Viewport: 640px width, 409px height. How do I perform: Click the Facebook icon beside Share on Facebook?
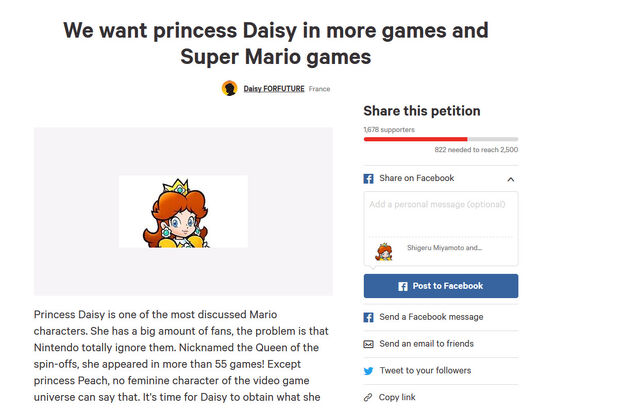point(368,179)
